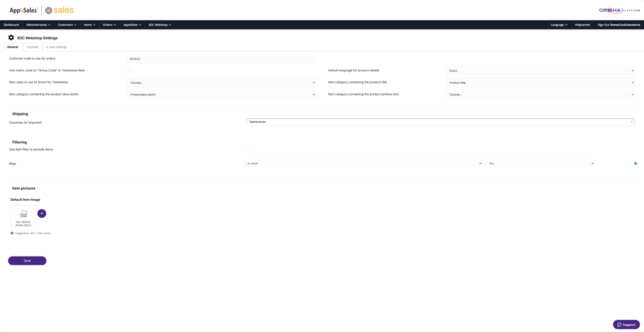Click the Shipping section heading
The height and width of the screenshot is (332, 644).
point(20,114)
